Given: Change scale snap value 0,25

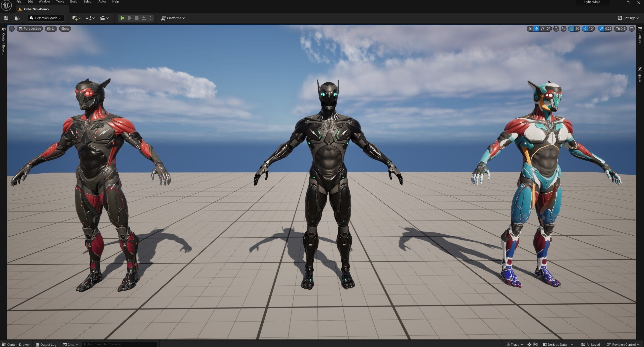Looking at the screenshot, I should click(608, 29).
